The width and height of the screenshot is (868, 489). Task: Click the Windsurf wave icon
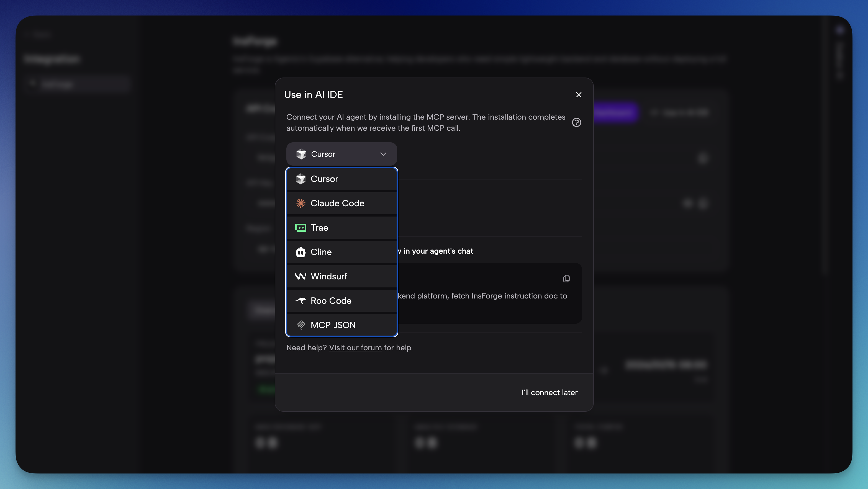coord(301,276)
